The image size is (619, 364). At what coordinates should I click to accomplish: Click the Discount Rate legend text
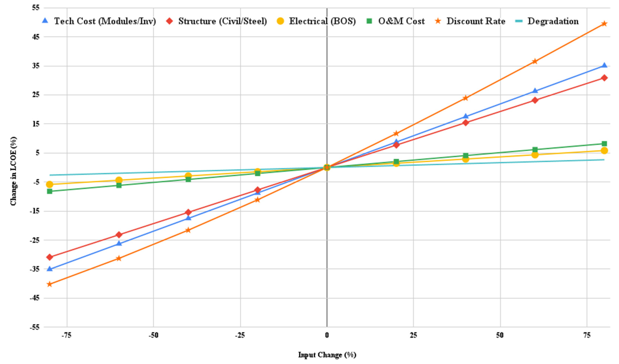click(x=476, y=21)
